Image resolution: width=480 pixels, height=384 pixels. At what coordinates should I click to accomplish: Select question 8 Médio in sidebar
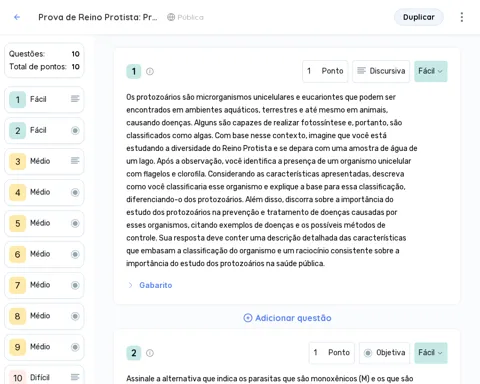click(x=44, y=316)
